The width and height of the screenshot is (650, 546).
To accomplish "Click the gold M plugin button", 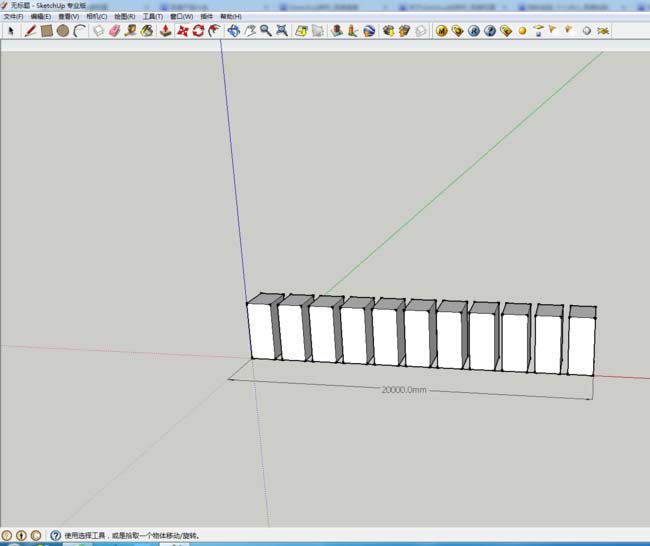I will pyautogui.click(x=441, y=31).
